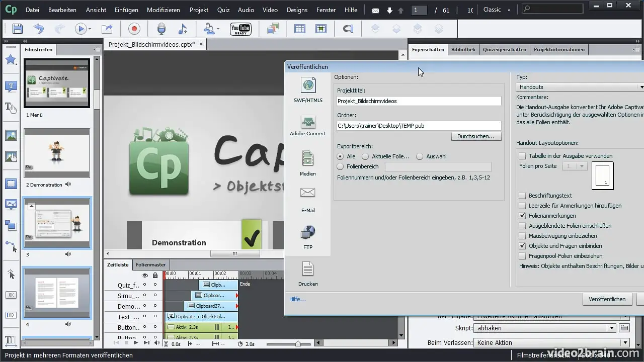Uncheck Objekte und Fragen einbinden

click(523, 246)
